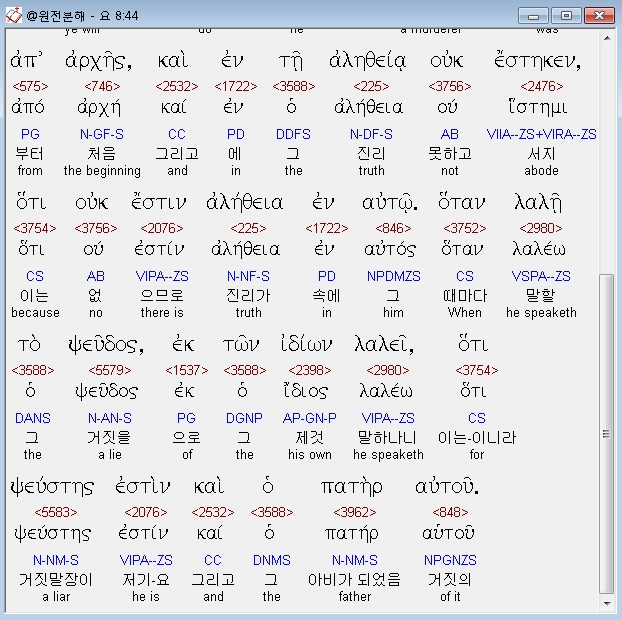The image size is (622, 620).
Task: Click Strong's number <5579>
Action: [109, 370]
